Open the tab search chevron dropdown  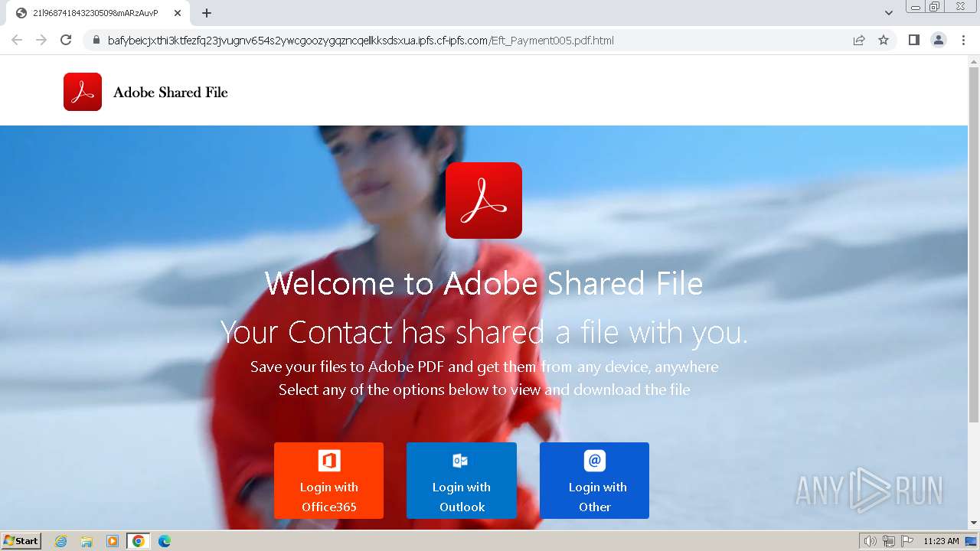(888, 13)
